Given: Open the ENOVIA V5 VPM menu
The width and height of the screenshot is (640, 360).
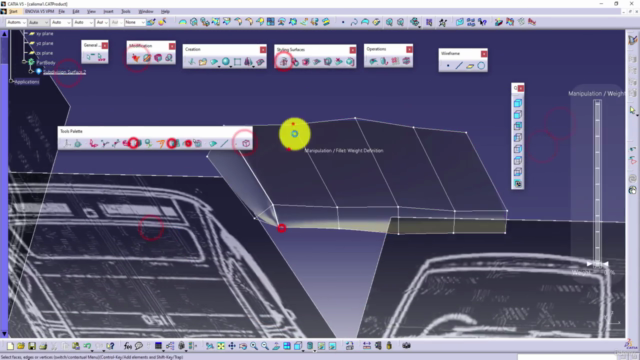Looking at the screenshot, I should tap(39, 11).
